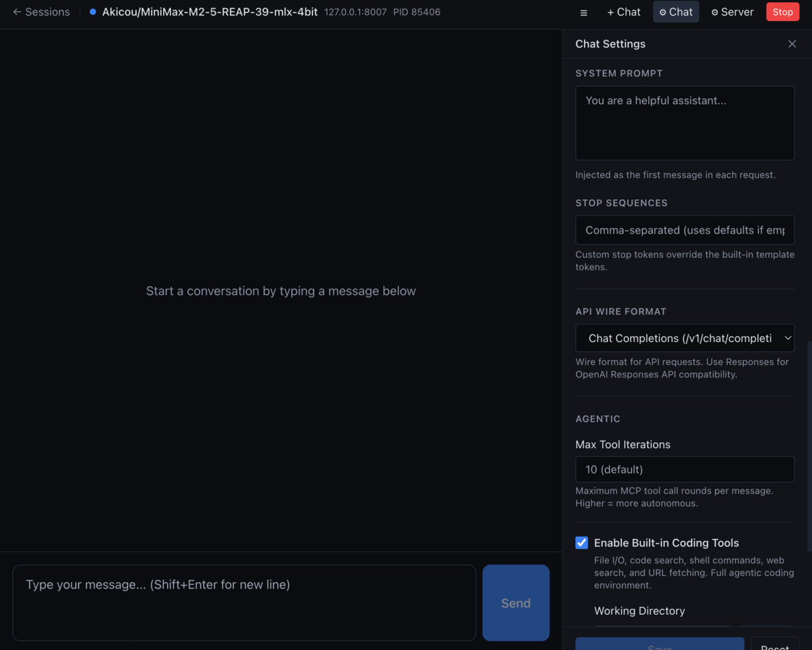Stop the running MiniMax server
The image size is (812, 650).
782,12
